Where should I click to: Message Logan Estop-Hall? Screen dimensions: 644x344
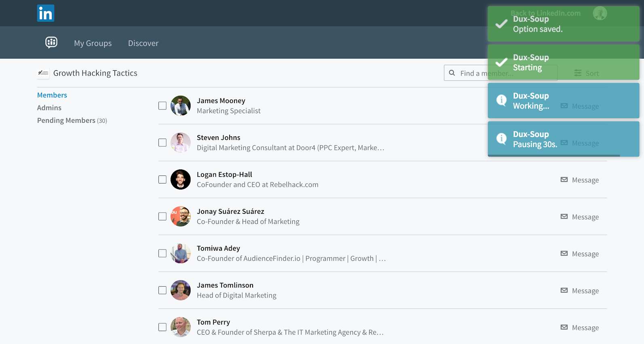click(x=580, y=180)
